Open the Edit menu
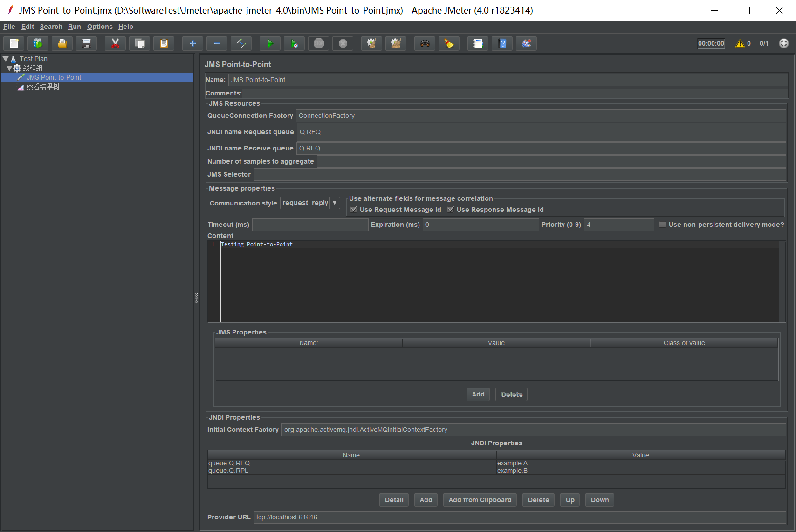Screen dimensions: 796x532 tap(27, 27)
